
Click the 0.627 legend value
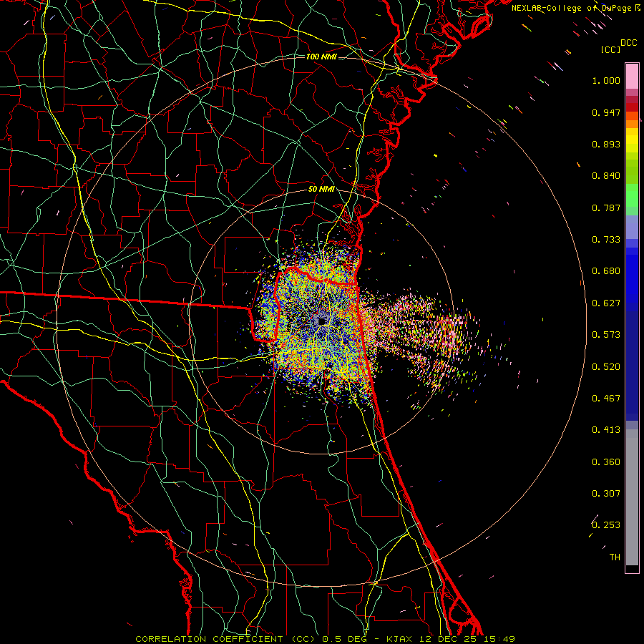606,303
